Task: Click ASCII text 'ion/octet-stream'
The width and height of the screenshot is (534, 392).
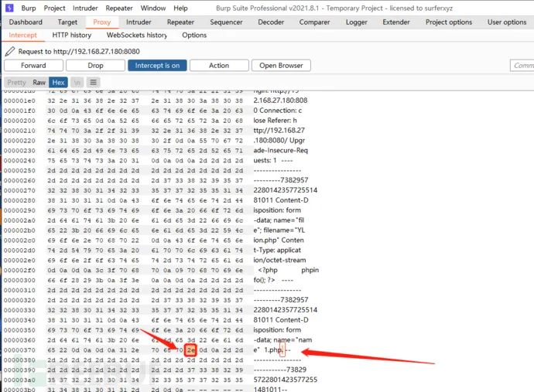Action: coord(279,261)
